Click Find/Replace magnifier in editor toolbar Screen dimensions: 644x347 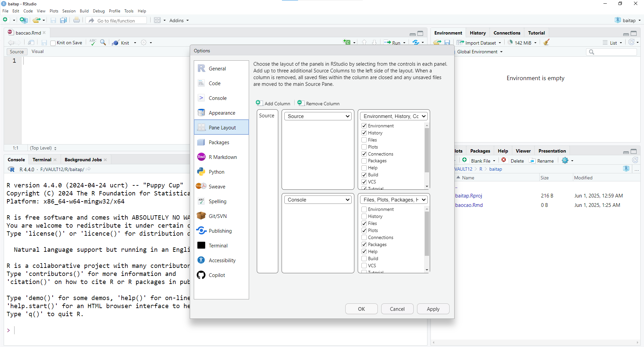tap(103, 42)
